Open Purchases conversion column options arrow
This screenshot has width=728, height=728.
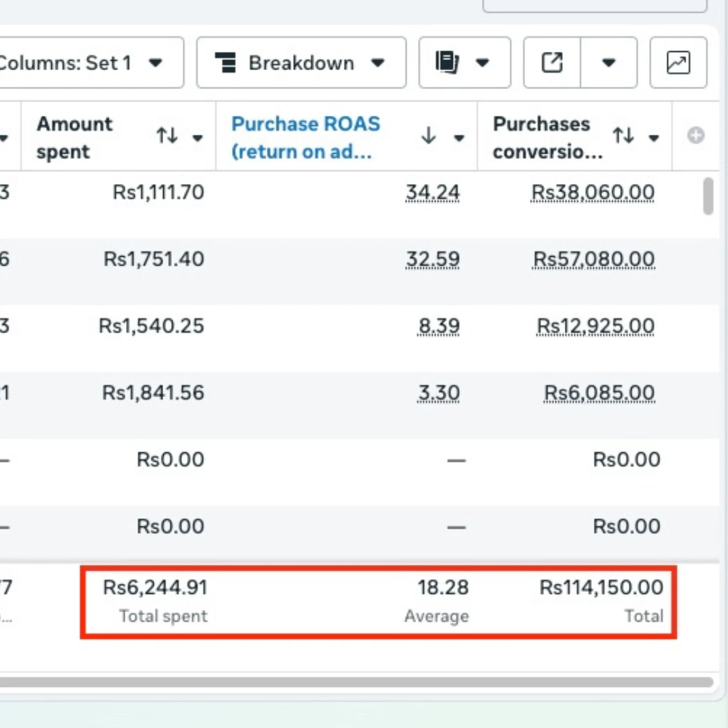(653, 138)
